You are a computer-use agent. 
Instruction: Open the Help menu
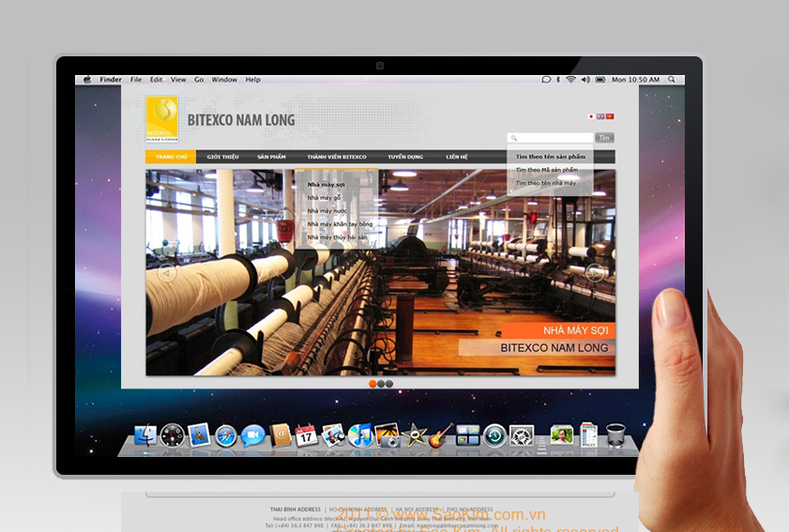click(x=252, y=80)
